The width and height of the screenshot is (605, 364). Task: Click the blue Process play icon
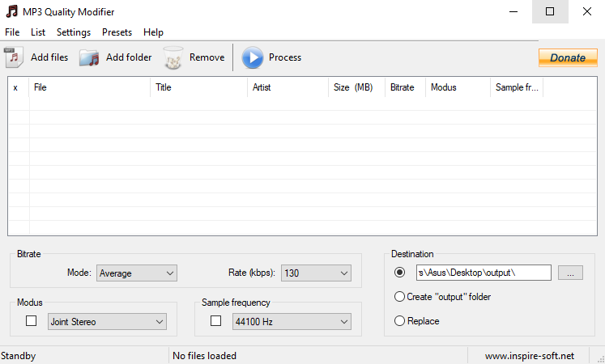click(x=253, y=57)
